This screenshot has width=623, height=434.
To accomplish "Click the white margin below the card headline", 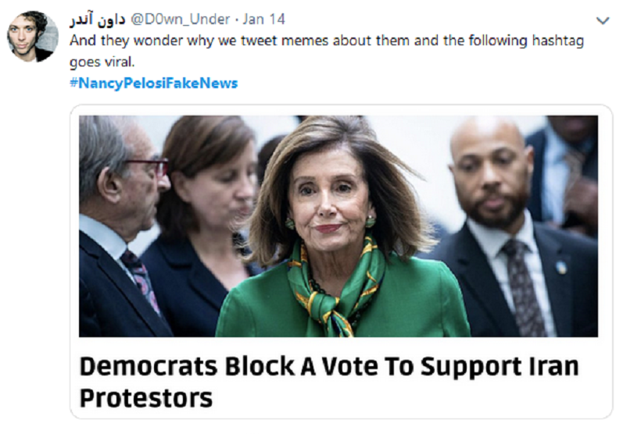I will tap(341, 414).
